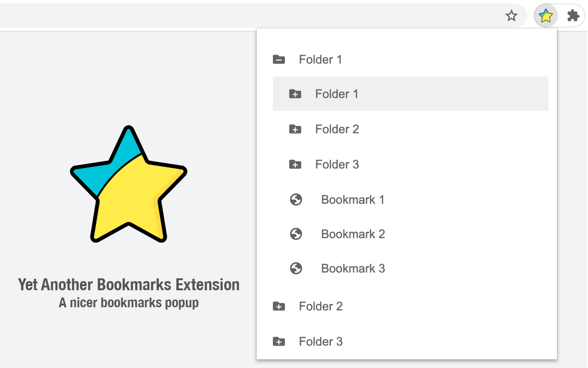The height and width of the screenshot is (368, 588).
Task: Select the highlighted nested 'Folder 1' label
Action: coord(337,94)
